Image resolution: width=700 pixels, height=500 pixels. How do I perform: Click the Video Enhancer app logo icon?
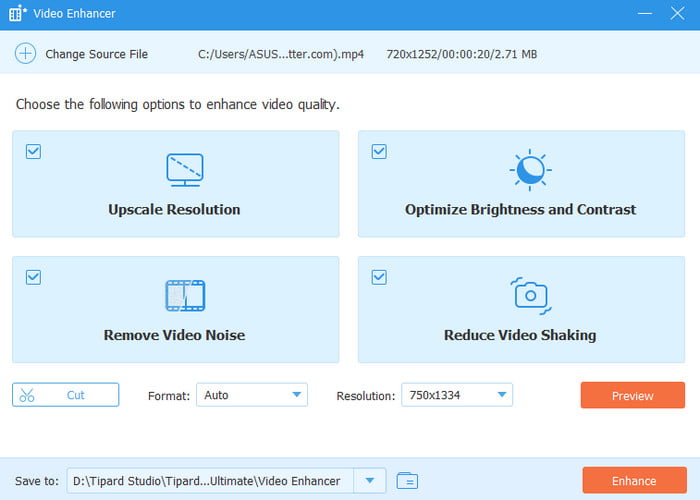coord(17,13)
